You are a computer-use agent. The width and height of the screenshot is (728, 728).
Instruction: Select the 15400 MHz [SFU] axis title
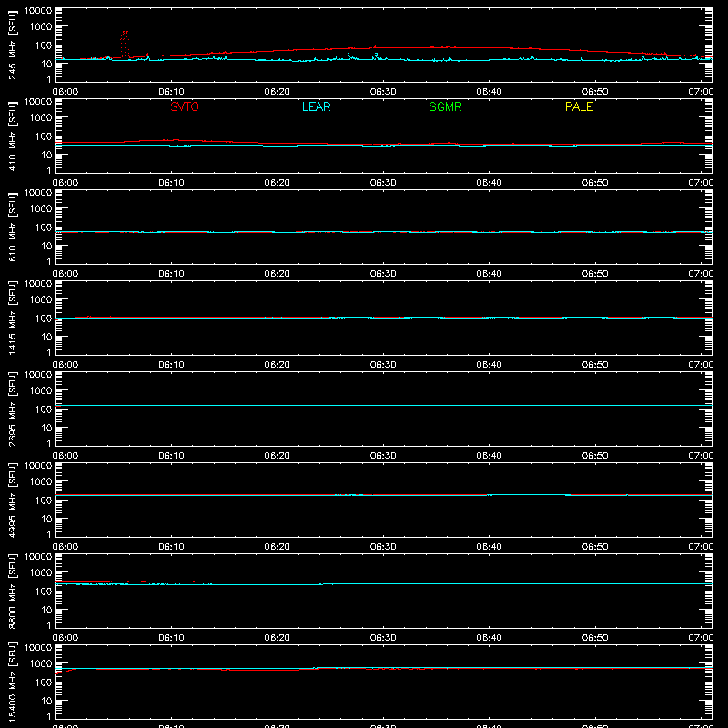pos(12,682)
